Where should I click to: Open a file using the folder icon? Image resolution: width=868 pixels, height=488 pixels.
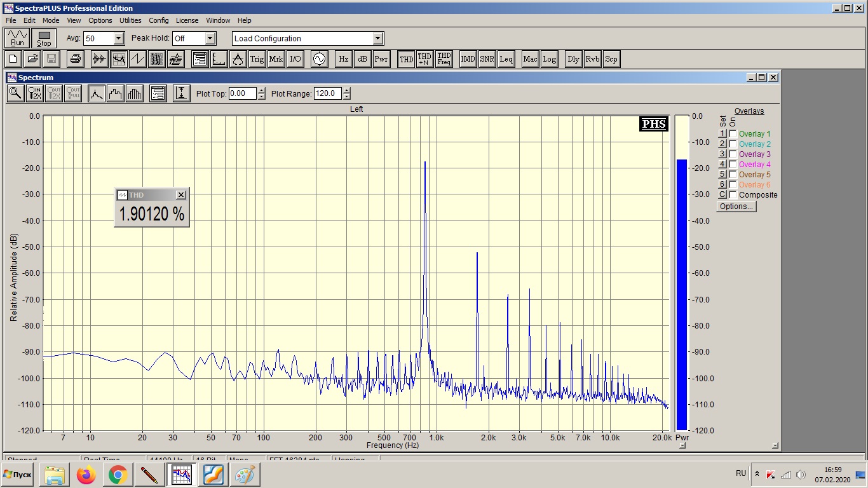tap(32, 59)
